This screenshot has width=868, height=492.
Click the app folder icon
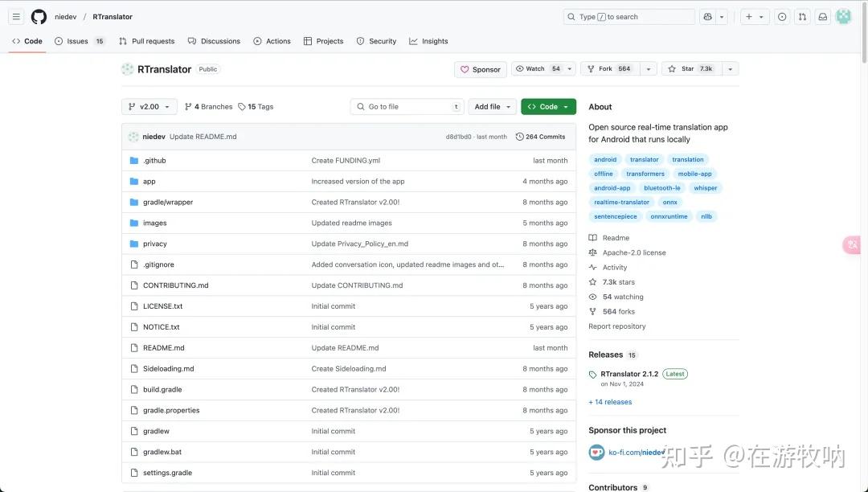point(134,182)
